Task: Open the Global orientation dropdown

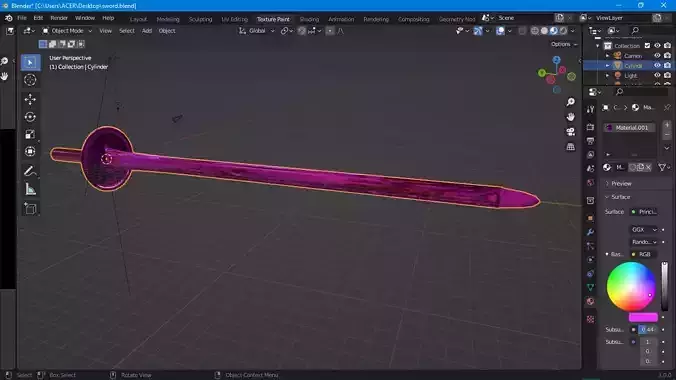Action: [257, 31]
